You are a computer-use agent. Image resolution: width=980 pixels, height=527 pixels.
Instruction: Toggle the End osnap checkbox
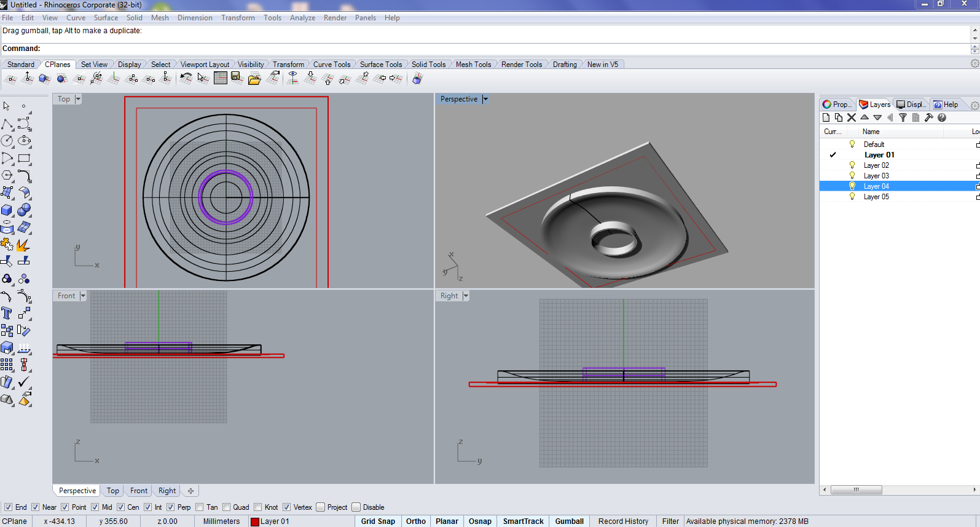[8, 507]
